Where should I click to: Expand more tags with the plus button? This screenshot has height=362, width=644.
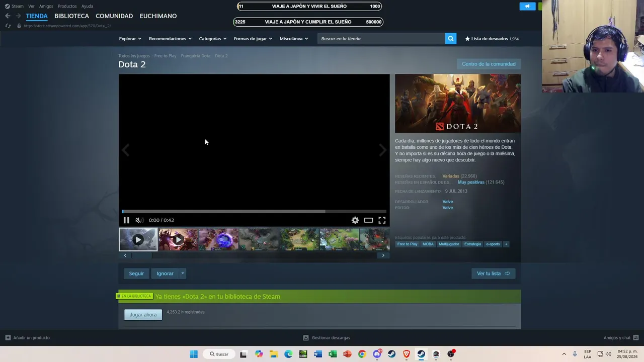pyautogui.click(x=506, y=244)
